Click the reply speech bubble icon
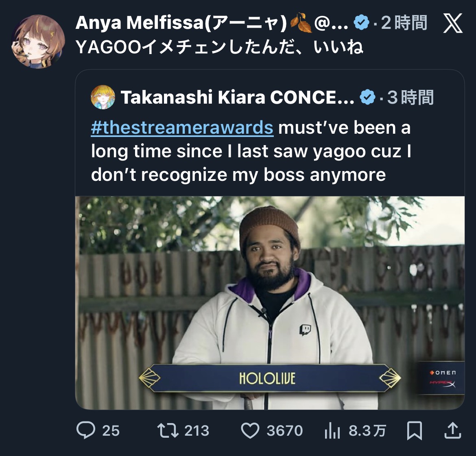 coord(86,430)
